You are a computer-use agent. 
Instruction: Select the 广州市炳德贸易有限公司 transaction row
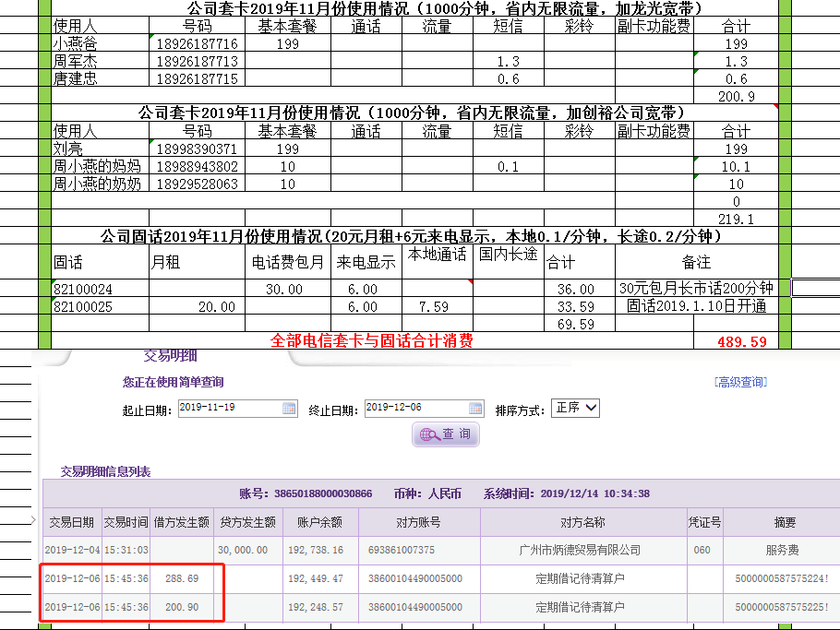579,550
